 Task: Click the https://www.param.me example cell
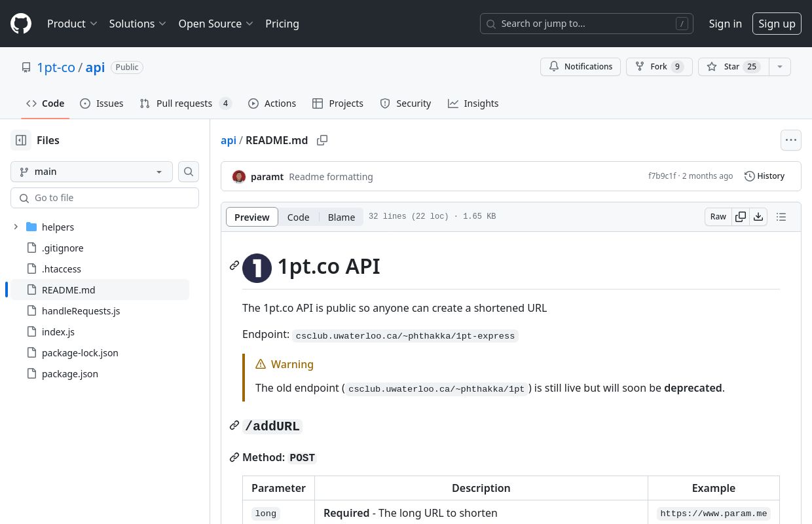click(x=714, y=514)
